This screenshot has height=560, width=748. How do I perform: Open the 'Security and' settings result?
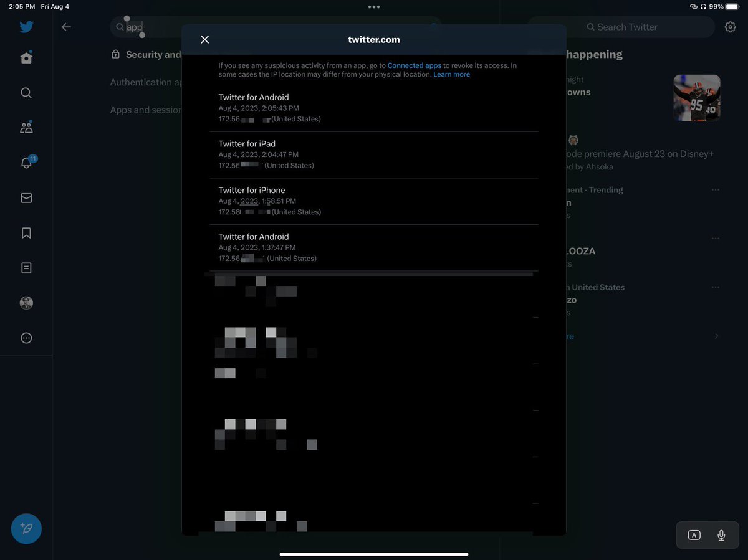click(x=146, y=54)
